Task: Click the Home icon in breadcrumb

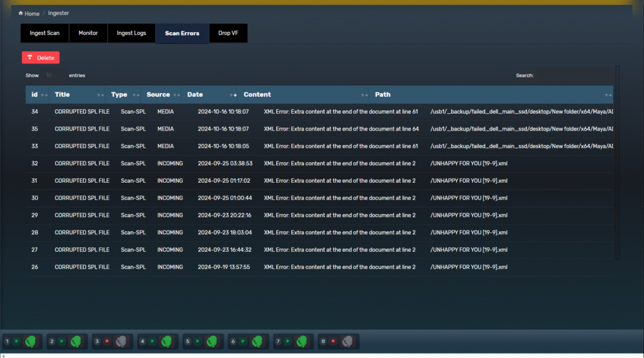Action: point(21,13)
